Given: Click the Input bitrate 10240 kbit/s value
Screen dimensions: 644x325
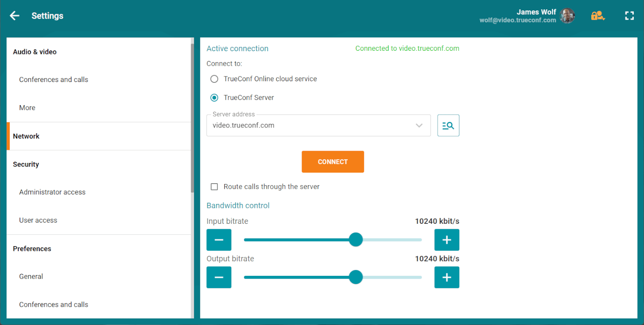Looking at the screenshot, I should click(437, 221).
